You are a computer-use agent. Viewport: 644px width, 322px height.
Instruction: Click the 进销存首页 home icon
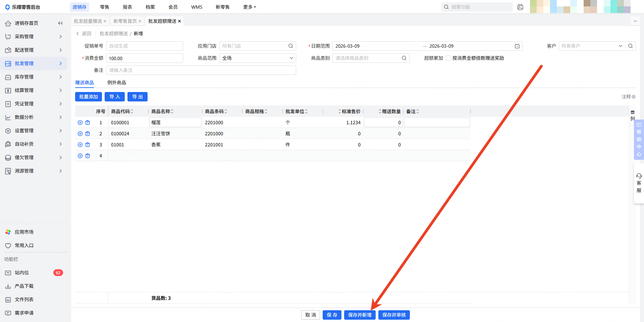(8, 23)
